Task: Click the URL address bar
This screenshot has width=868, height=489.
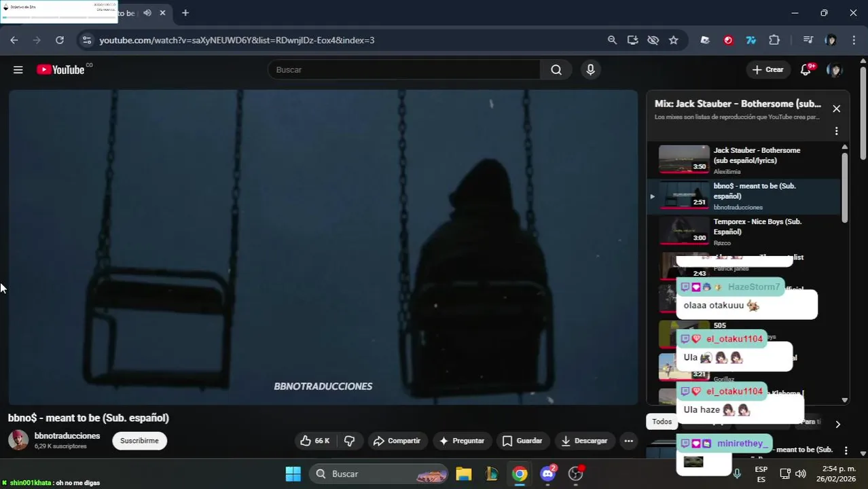Action: [x=346, y=40]
